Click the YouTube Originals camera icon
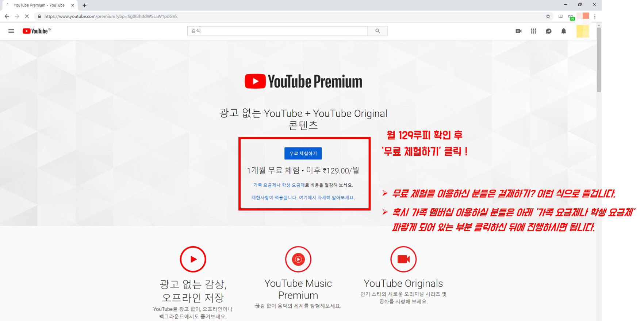Image resolution: width=644 pixels, height=321 pixels. (403, 259)
